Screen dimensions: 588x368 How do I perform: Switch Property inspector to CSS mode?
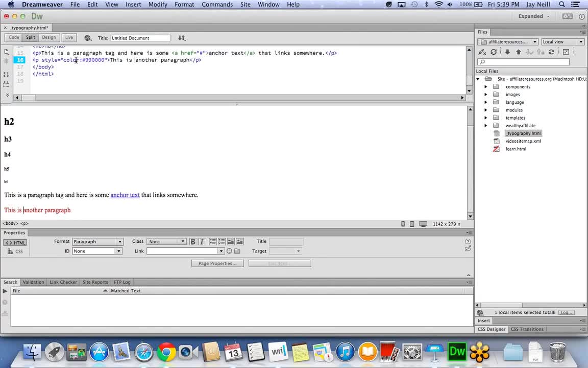pos(15,251)
